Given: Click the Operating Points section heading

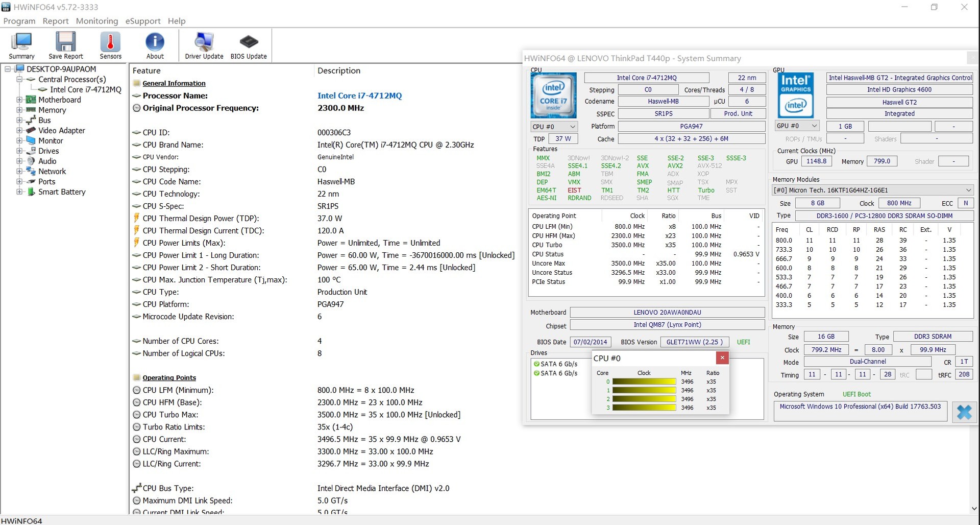Looking at the screenshot, I should tap(169, 378).
